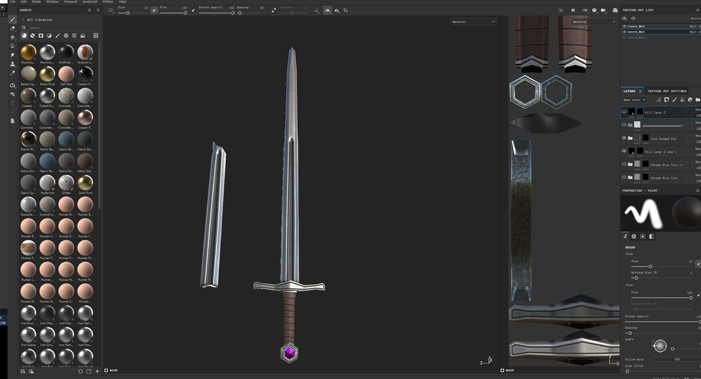The image size is (701, 379).
Task: Filter assets by textures icon
Action: [x=74, y=35]
